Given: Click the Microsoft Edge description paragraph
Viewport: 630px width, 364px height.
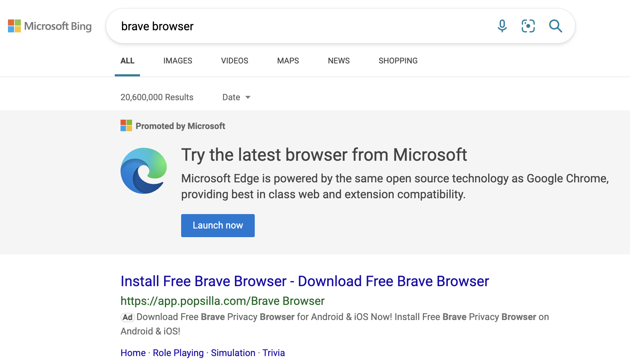Looking at the screenshot, I should click(395, 186).
